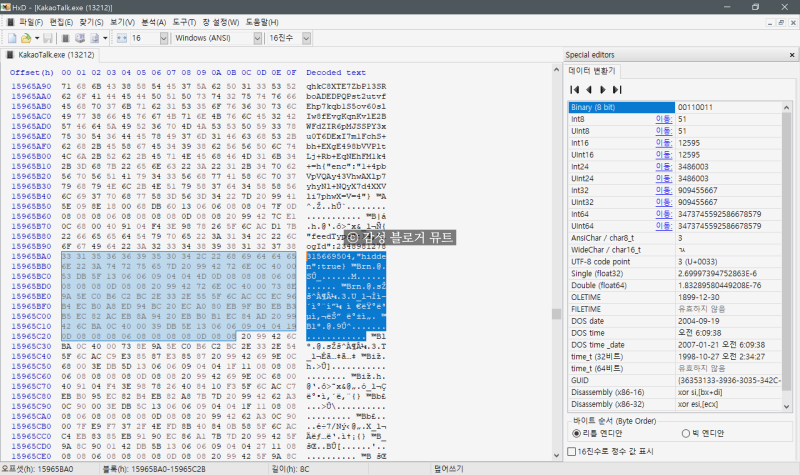Click the MDI child close button
Viewport: 800px width, 475px height.
793,22
